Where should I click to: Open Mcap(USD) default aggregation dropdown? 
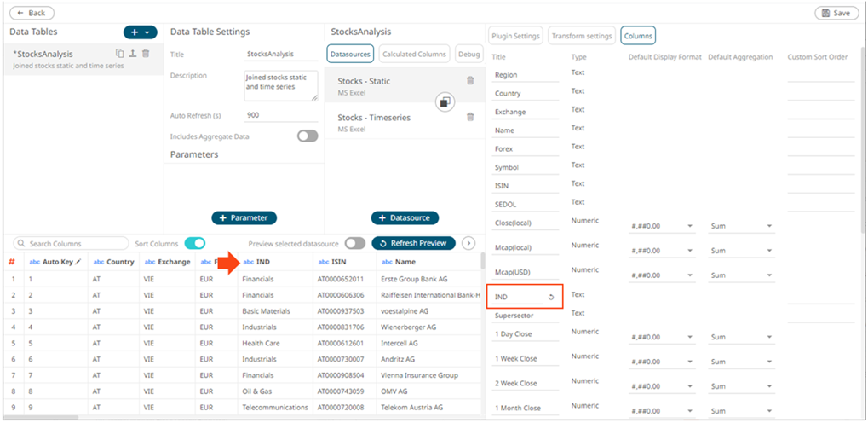coord(741,275)
